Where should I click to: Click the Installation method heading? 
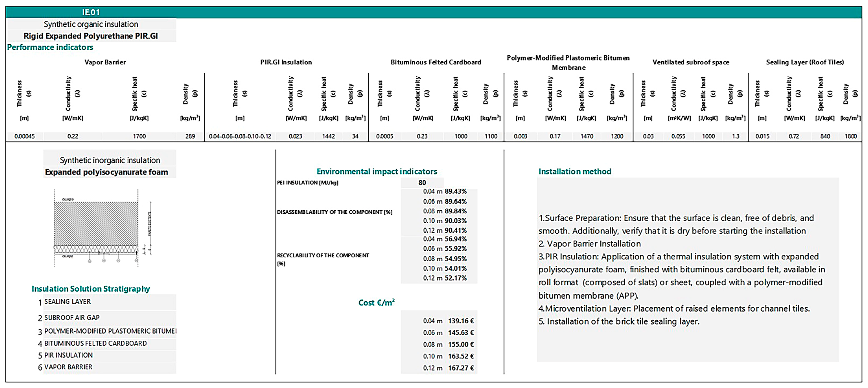[574, 172]
